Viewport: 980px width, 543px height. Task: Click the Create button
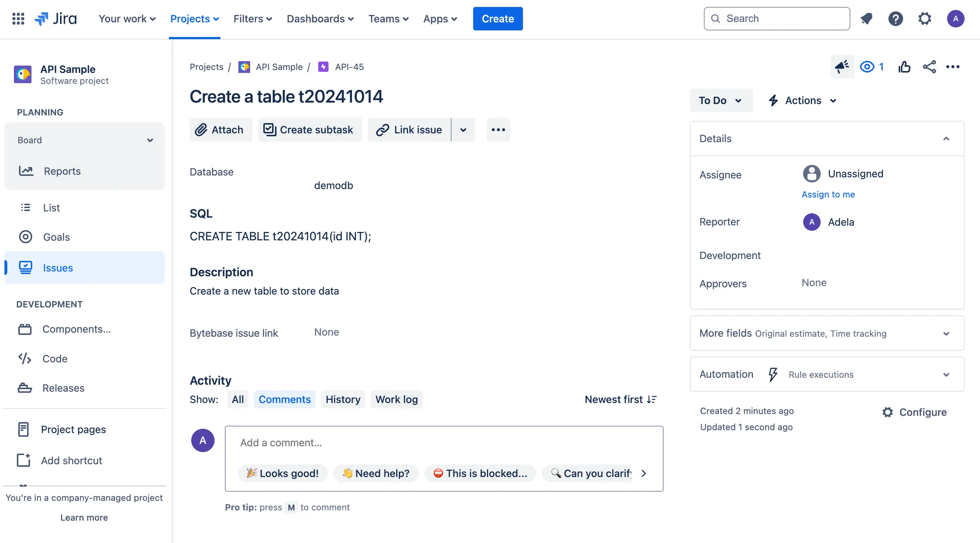(x=498, y=19)
